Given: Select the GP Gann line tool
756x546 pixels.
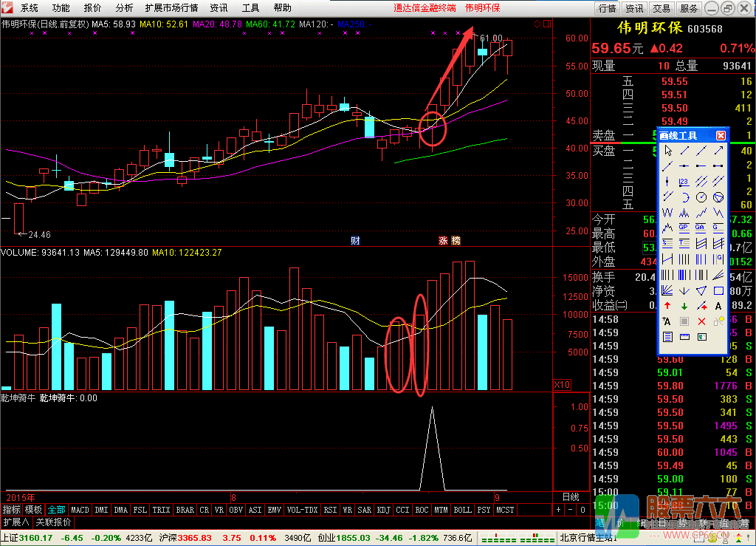Looking at the screenshot, I should (684, 228).
